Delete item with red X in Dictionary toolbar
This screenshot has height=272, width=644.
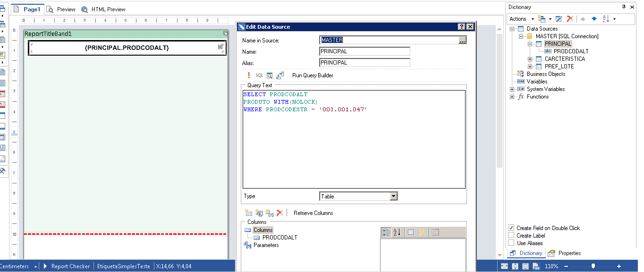click(x=570, y=19)
